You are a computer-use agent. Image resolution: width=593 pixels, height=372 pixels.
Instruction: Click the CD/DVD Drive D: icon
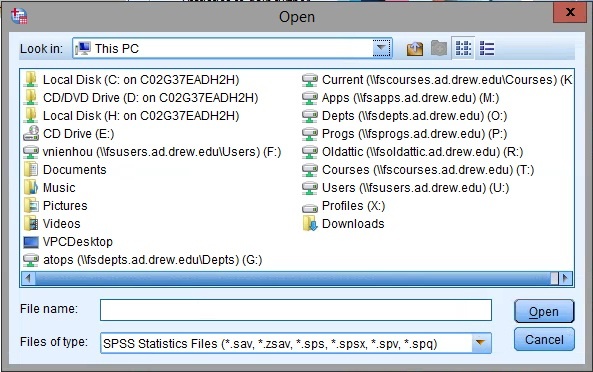(x=31, y=98)
